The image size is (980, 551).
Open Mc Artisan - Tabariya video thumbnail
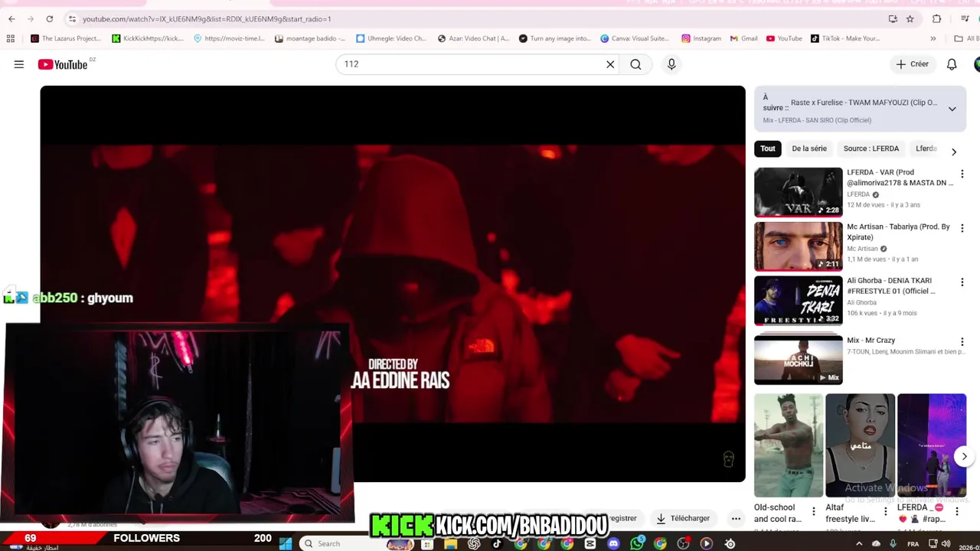point(798,246)
